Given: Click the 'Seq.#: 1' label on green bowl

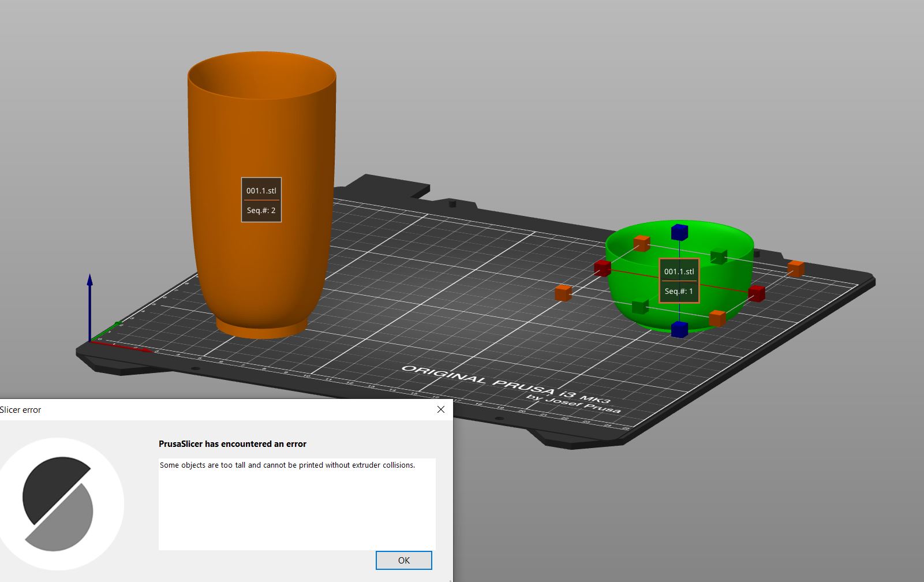Looking at the screenshot, I should click(679, 291).
